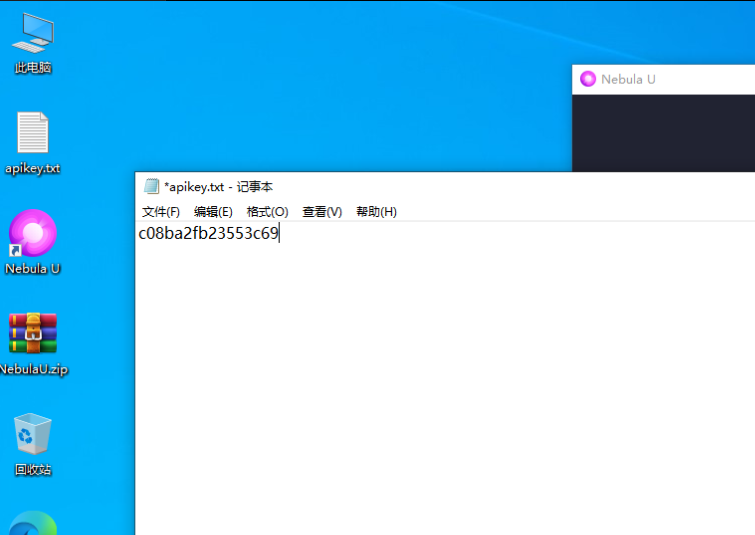Click the apikey.txt label under the file icon
The image size is (755, 535).
[x=33, y=168]
